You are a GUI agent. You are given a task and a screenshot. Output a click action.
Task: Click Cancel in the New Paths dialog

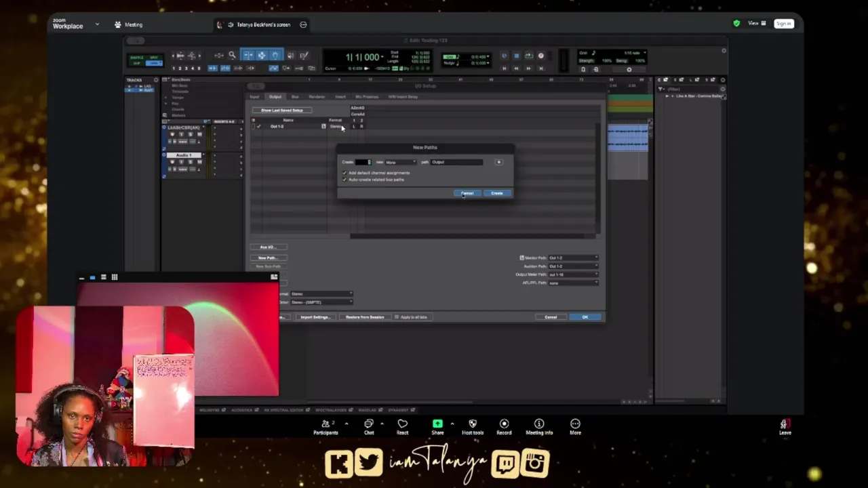[x=467, y=193]
